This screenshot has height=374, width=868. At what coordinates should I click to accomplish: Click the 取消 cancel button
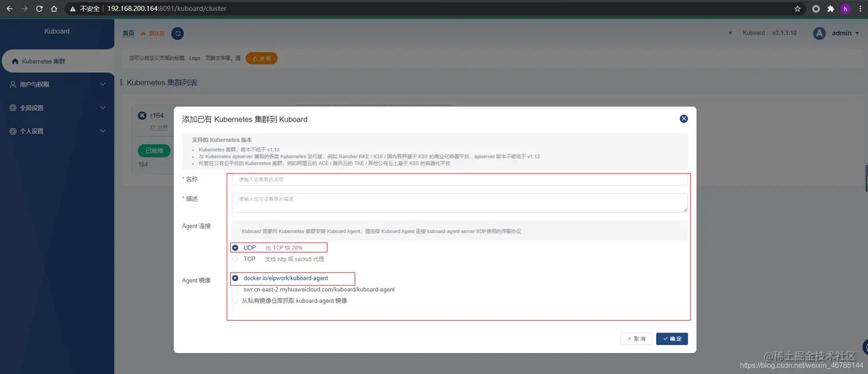point(636,339)
